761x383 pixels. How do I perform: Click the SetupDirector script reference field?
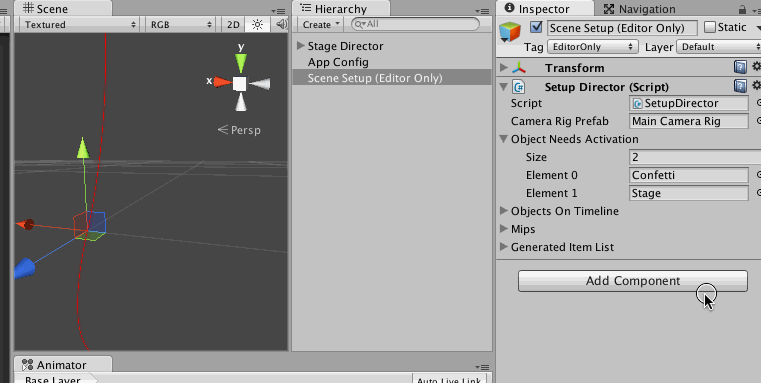pyautogui.click(x=689, y=103)
